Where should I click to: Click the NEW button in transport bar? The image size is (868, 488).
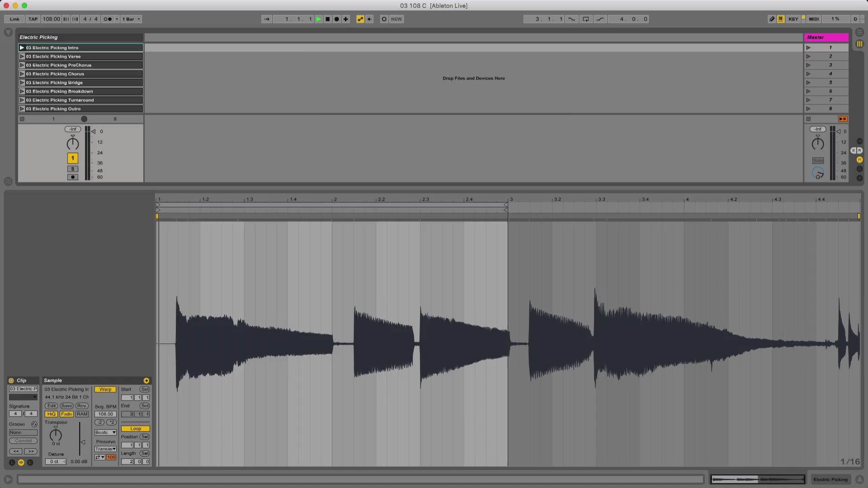click(396, 19)
